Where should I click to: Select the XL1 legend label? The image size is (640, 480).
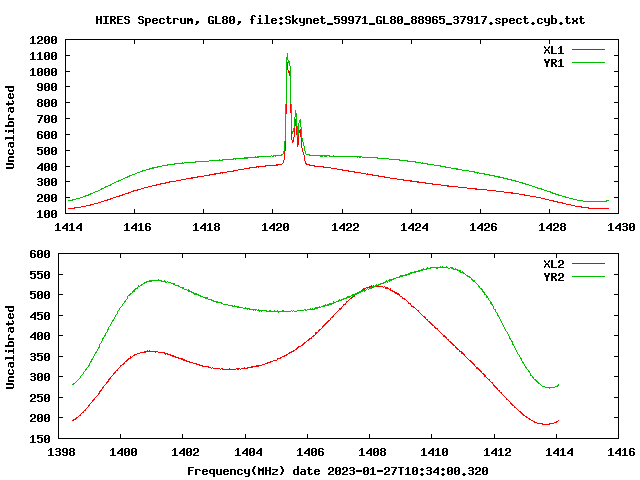pos(553,50)
